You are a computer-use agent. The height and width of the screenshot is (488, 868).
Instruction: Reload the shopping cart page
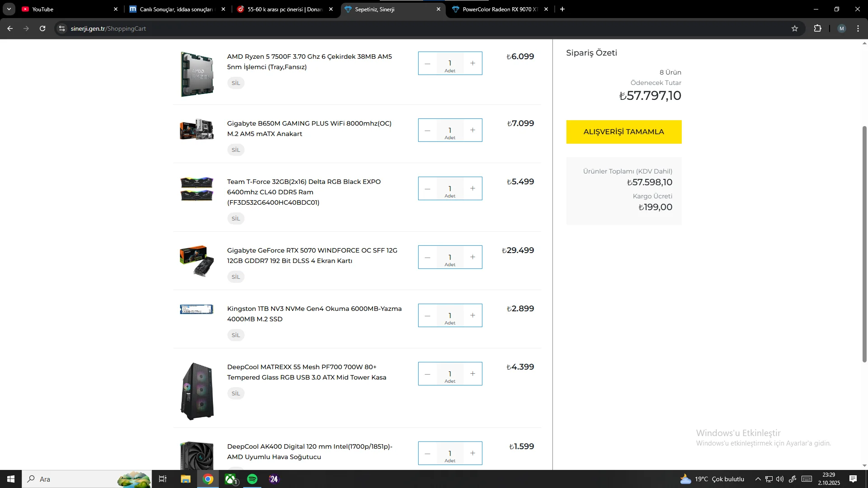pyautogui.click(x=42, y=28)
